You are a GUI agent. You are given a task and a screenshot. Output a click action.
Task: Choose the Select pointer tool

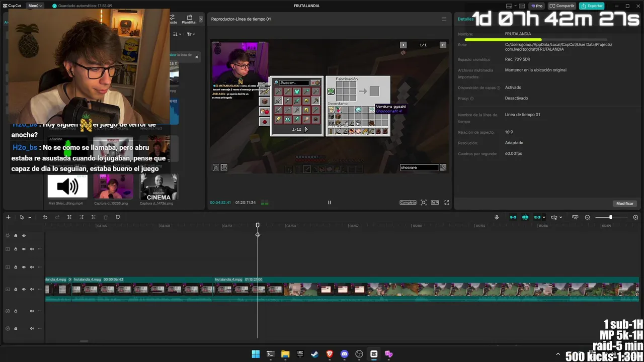click(22, 217)
